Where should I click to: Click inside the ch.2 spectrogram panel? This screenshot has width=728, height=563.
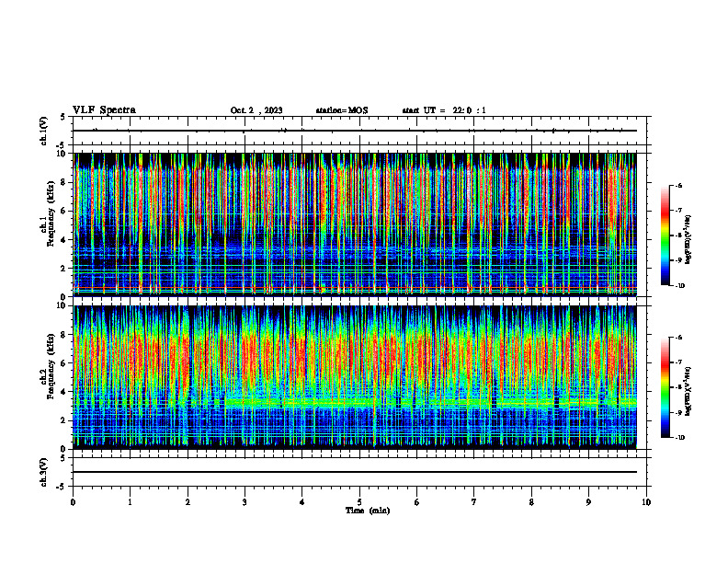355,377
